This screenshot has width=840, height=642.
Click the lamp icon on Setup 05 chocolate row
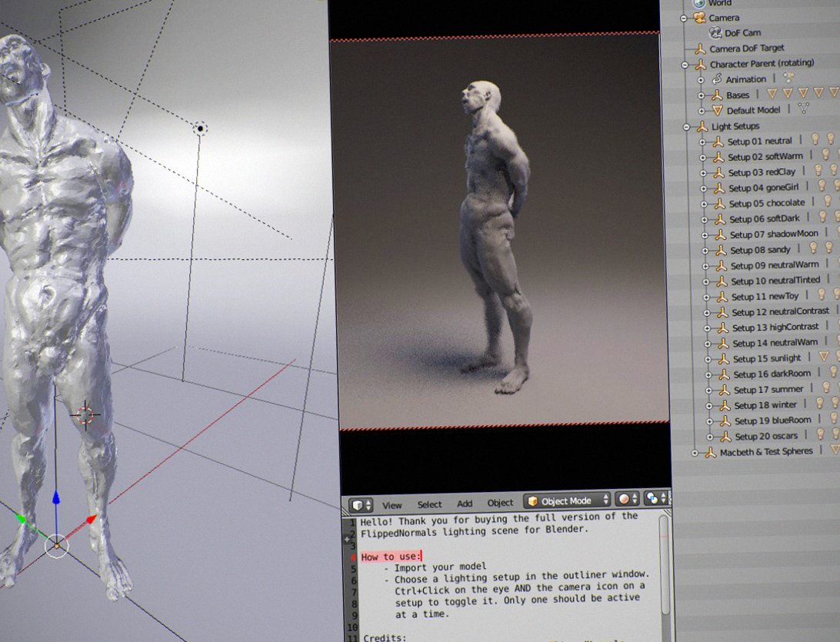[828, 201]
